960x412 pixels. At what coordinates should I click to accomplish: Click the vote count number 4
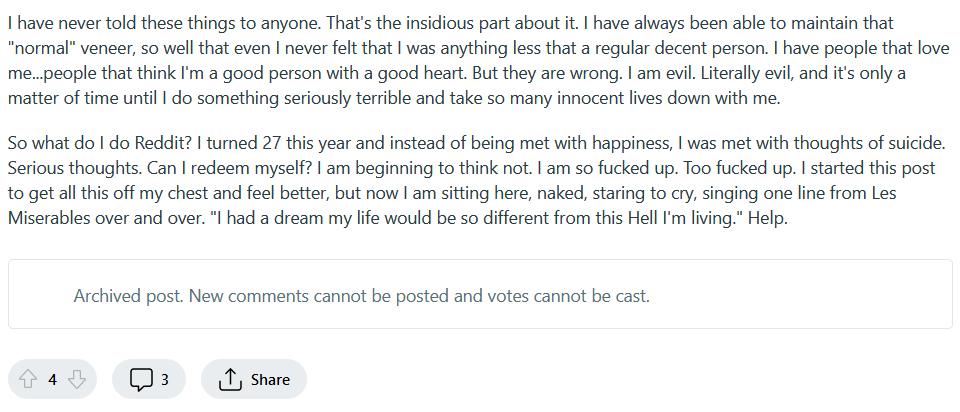(52, 380)
